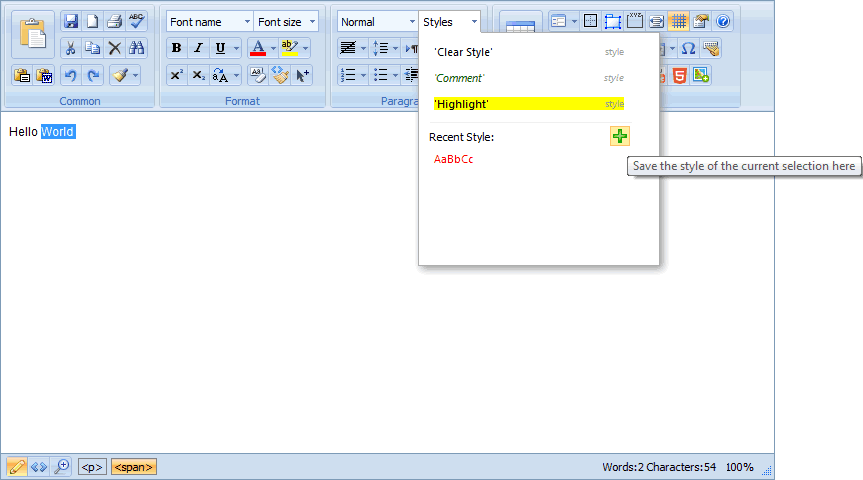Click the Cut scissors icon
Image resolution: width=863 pixels, height=480 pixels.
(x=70, y=48)
